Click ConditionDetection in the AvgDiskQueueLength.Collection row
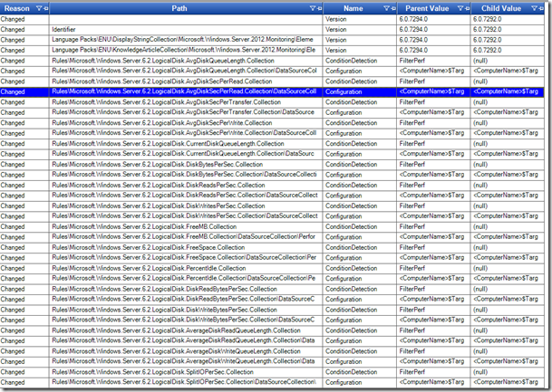Image resolution: width=552 pixels, height=392 pixels. coord(351,61)
